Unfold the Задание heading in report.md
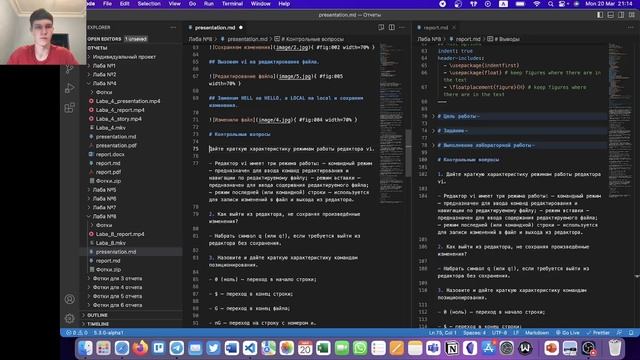This screenshot has height=360, width=640. (x=433, y=131)
